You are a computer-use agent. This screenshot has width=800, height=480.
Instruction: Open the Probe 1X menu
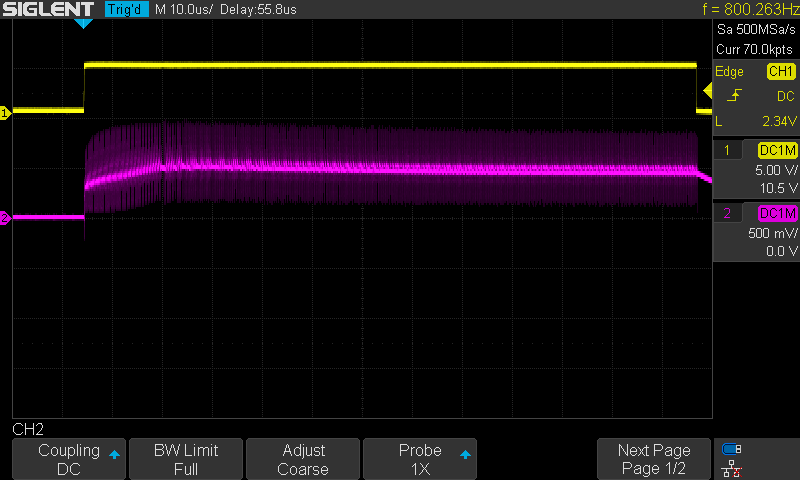pos(420,459)
